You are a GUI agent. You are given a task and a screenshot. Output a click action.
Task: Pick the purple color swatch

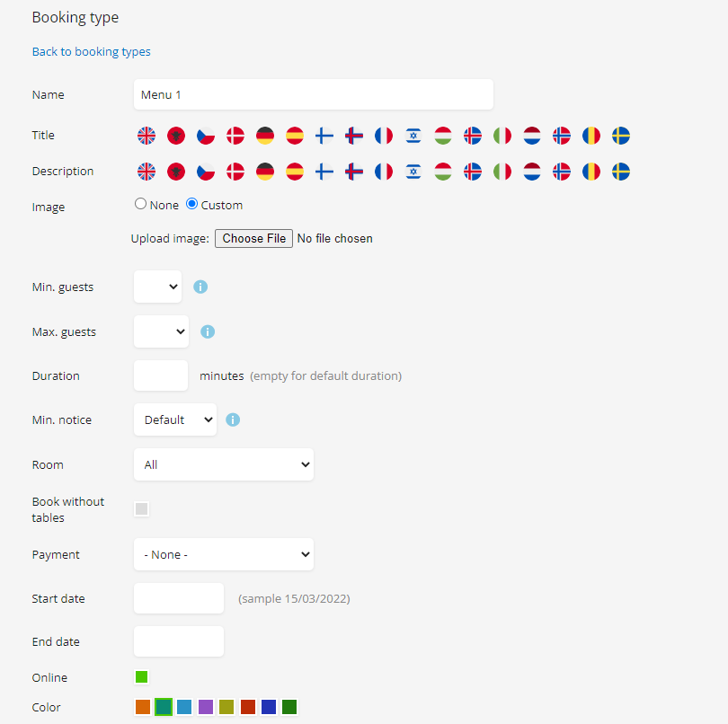pos(206,707)
